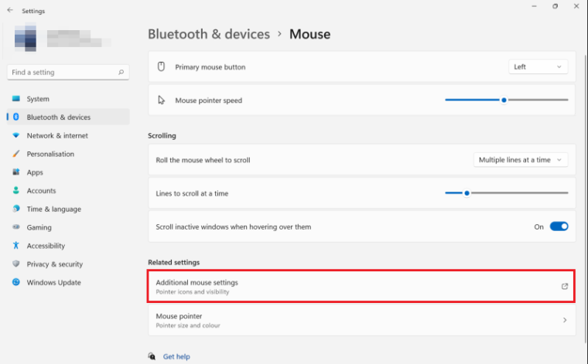Click the Bluetooth & devices breadcrumb
Image resolution: width=588 pixels, height=364 pixels.
point(209,34)
